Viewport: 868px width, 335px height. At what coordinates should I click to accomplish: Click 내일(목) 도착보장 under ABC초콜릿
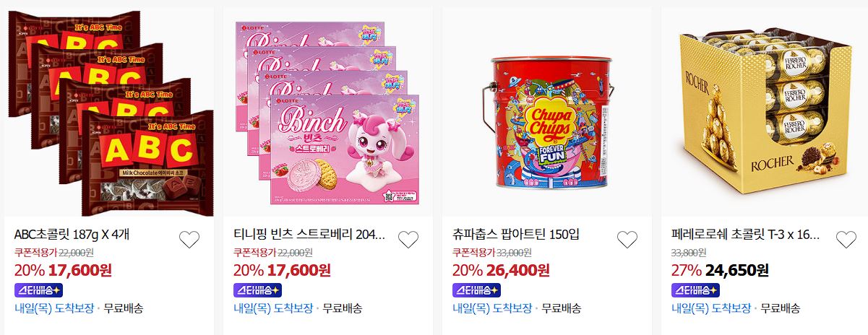click(x=54, y=308)
